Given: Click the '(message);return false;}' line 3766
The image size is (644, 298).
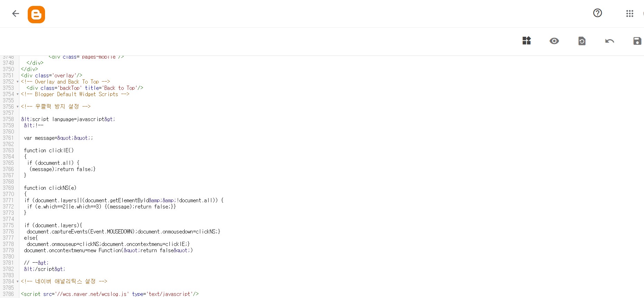Looking at the screenshot, I should [63, 169].
